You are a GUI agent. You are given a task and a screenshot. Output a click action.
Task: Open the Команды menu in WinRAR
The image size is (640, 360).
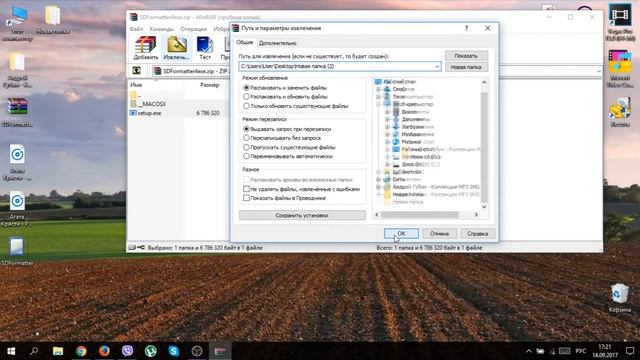[x=162, y=29]
